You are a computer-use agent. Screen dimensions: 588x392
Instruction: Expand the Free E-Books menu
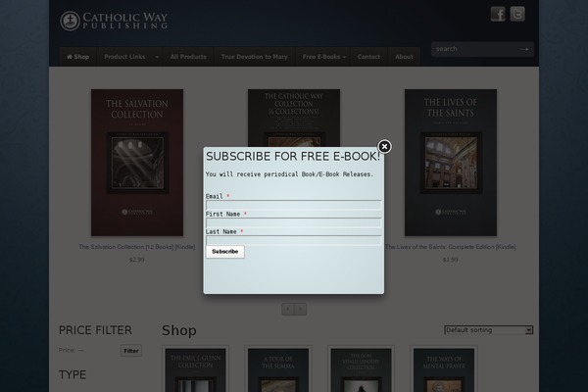(324, 57)
